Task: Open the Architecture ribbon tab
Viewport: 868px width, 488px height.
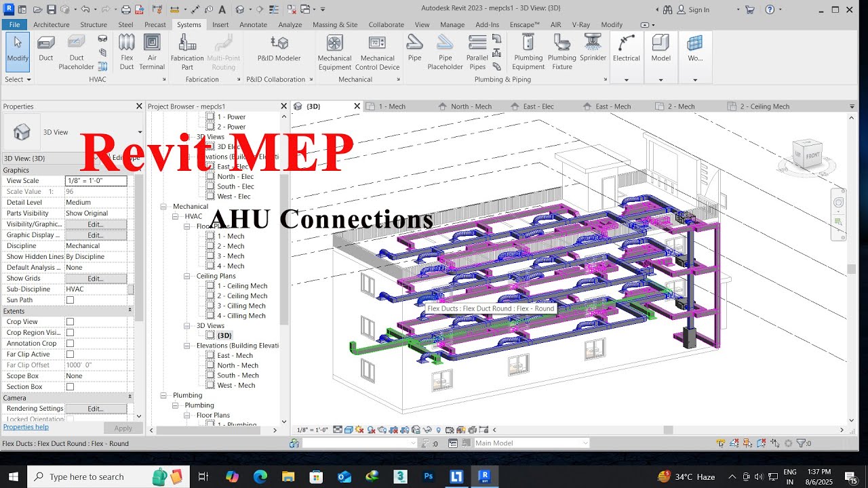Action: click(52, 24)
